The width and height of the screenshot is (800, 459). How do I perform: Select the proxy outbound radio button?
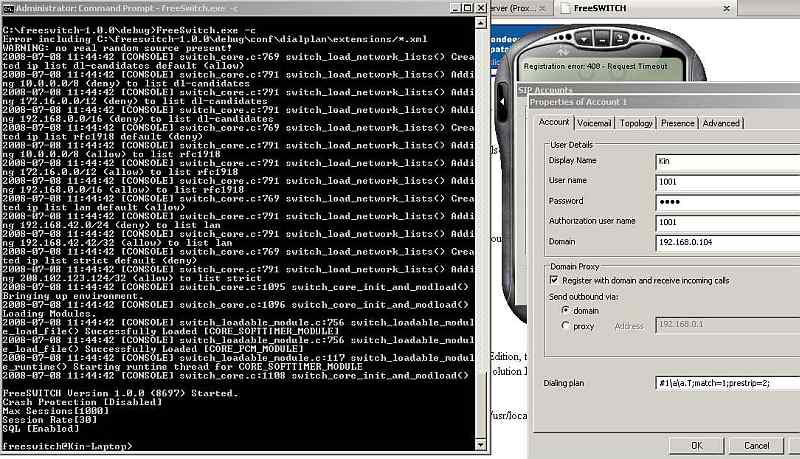coord(567,326)
